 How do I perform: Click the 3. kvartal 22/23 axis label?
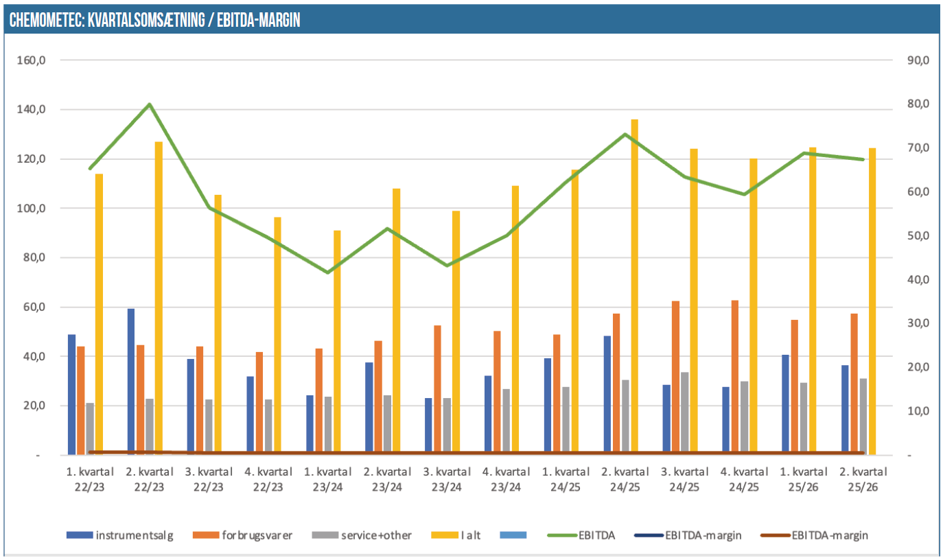[x=208, y=479]
